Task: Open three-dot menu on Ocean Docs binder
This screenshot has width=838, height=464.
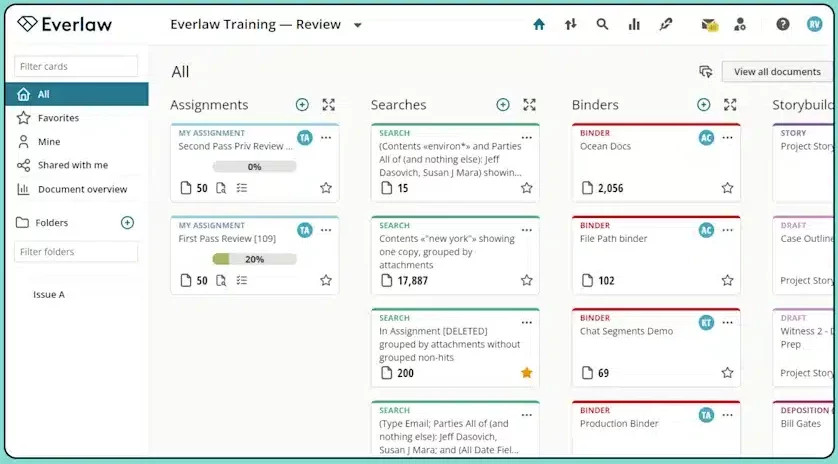Action: (727, 138)
